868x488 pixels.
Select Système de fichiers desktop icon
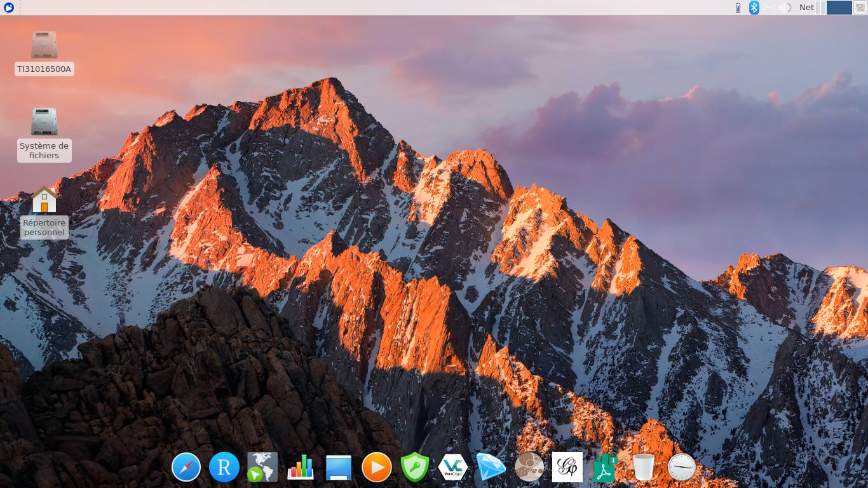coord(44,122)
